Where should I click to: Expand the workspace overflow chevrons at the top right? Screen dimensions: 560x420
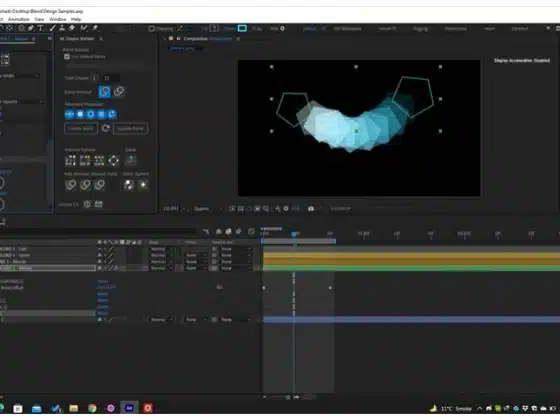(548, 28)
